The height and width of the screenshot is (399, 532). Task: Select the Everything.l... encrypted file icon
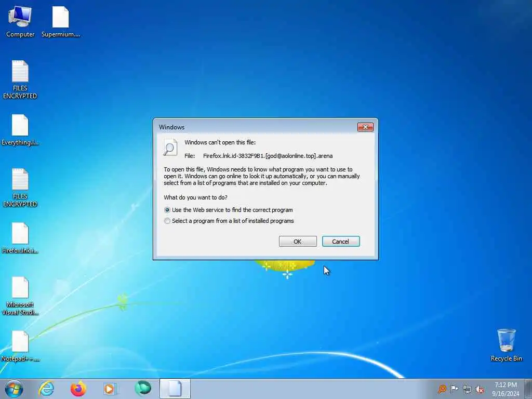(x=20, y=130)
